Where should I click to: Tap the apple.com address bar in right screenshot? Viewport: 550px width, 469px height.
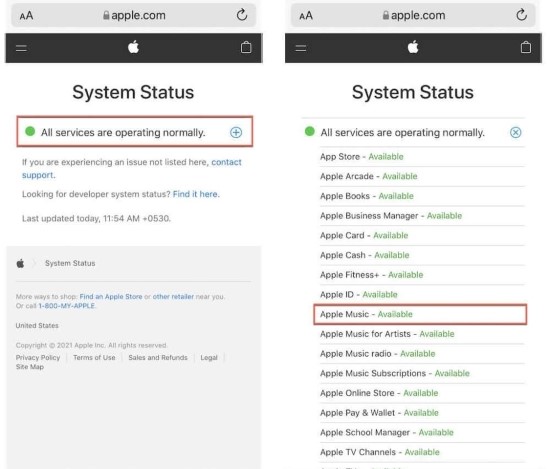[x=413, y=15]
